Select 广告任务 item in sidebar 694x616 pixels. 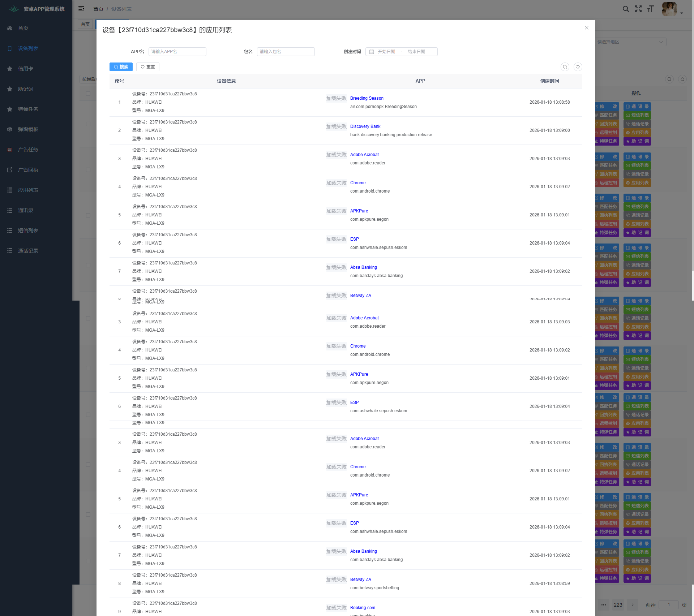pos(36,150)
